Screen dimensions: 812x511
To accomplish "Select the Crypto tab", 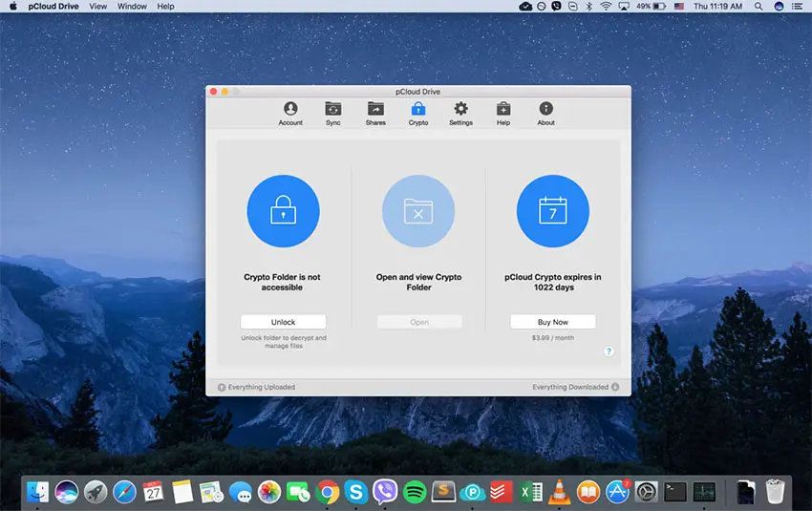I will 417,114.
